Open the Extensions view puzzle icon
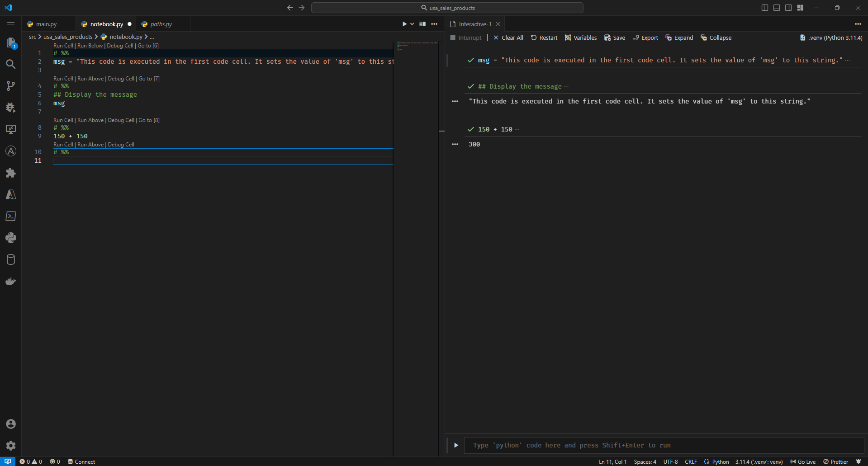868x466 pixels. pyautogui.click(x=11, y=173)
